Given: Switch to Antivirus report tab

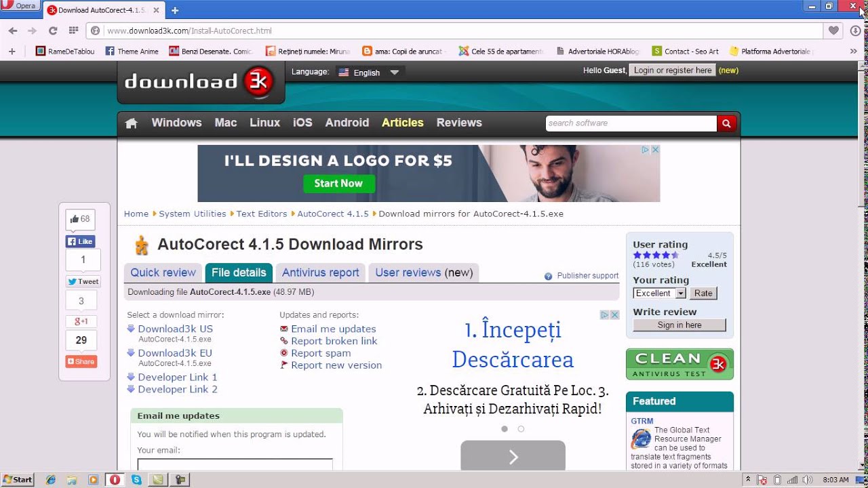Looking at the screenshot, I should click(321, 272).
